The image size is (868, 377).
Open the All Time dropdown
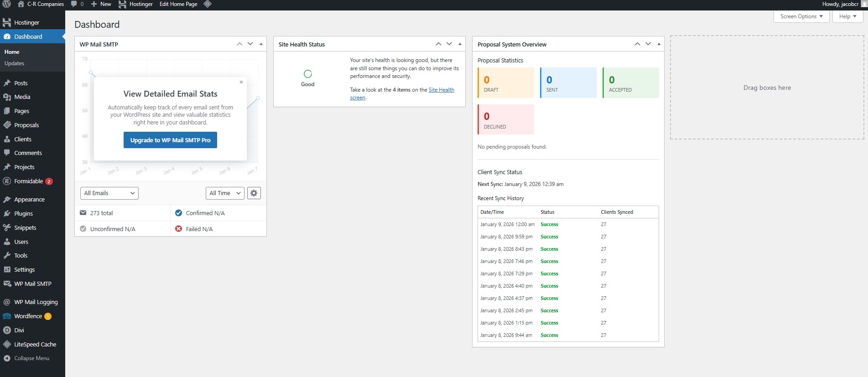coord(225,193)
